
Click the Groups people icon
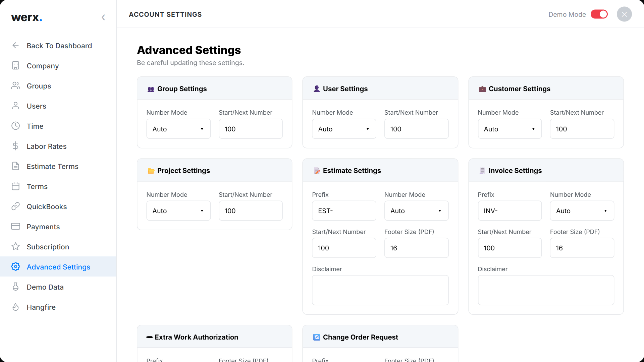(x=15, y=86)
